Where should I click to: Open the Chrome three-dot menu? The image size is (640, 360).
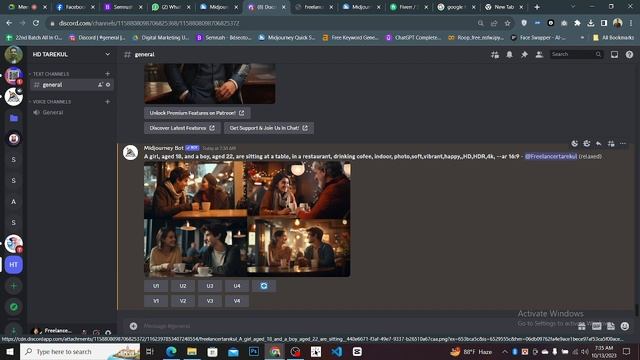[631, 23]
